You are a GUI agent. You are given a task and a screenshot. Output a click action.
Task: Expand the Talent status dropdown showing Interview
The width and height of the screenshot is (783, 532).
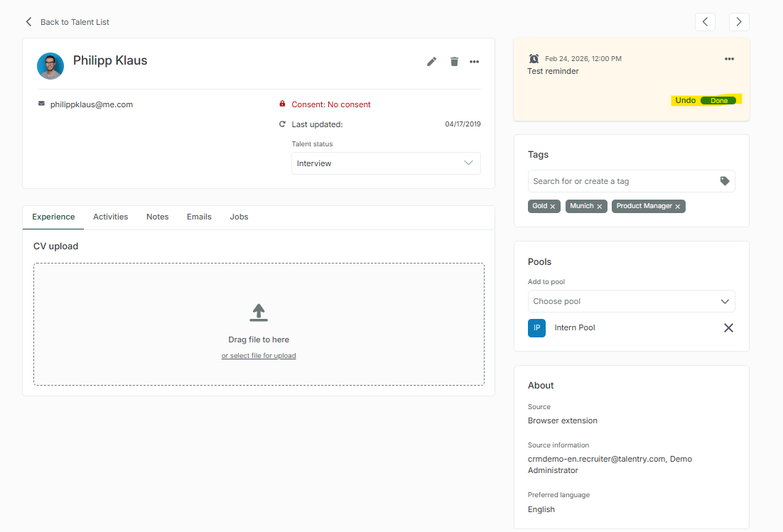click(386, 163)
